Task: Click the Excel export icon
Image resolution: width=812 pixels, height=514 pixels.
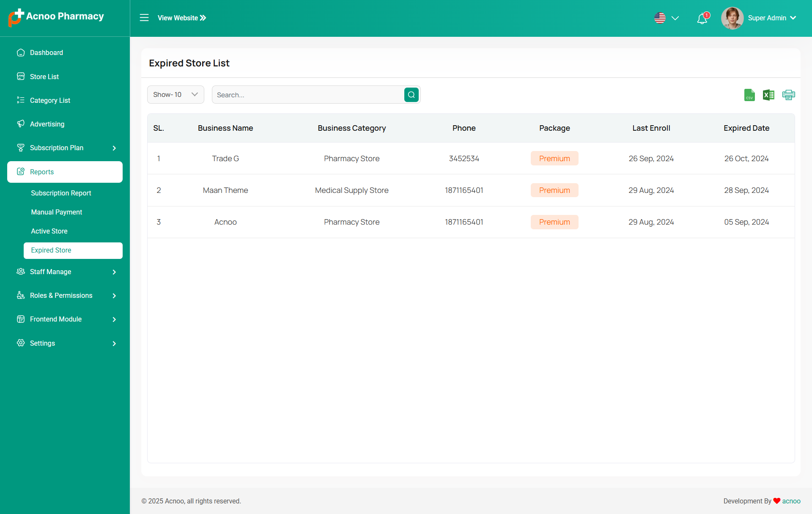Action: (768, 95)
